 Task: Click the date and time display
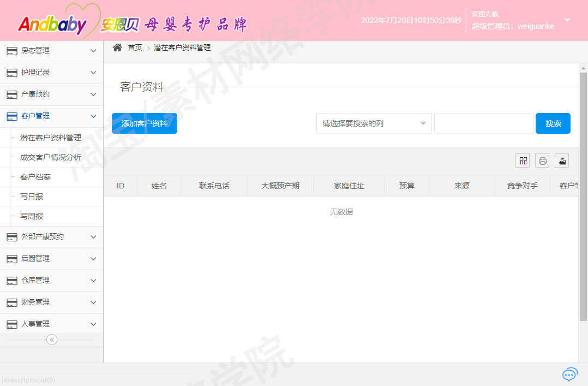point(411,20)
